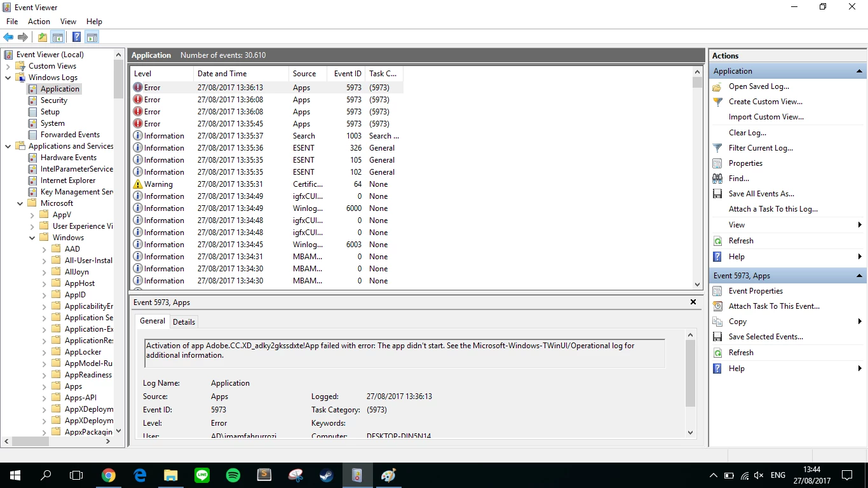This screenshot has width=868, height=488.
Task: Open the Copy submenu in Actions
Action: coord(788,322)
